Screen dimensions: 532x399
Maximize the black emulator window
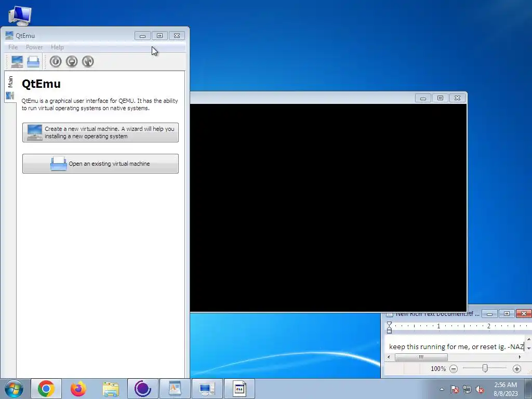pyautogui.click(x=440, y=98)
